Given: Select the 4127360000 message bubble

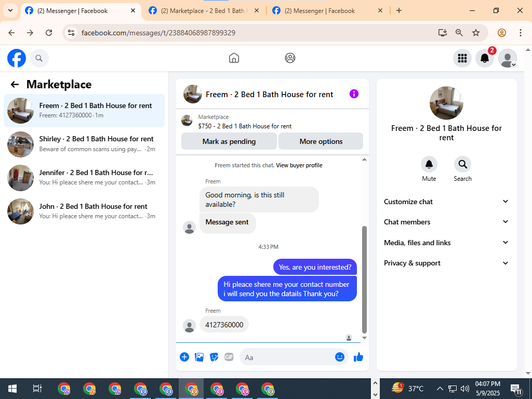Looking at the screenshot, I should pos(224,325).
